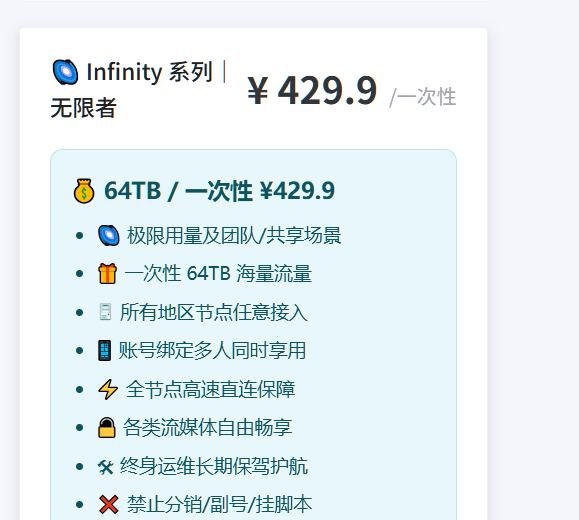
Task: Click the ¥ 429.9 price at top
Action: pos(312,90)
